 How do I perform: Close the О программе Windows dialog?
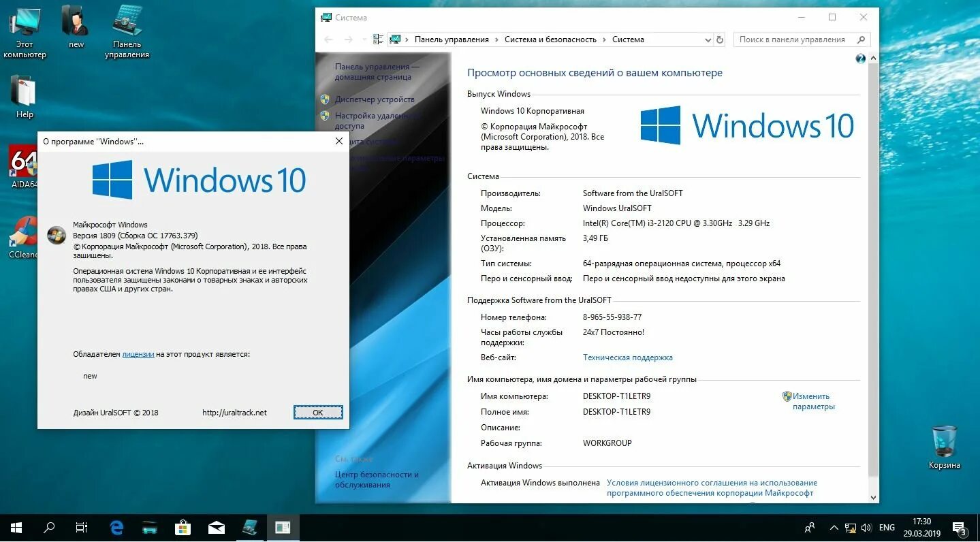(339, 142)
